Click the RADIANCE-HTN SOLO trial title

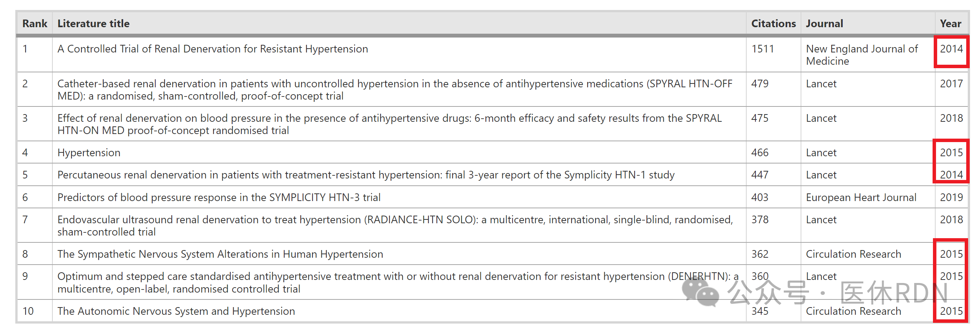point(395,226)
